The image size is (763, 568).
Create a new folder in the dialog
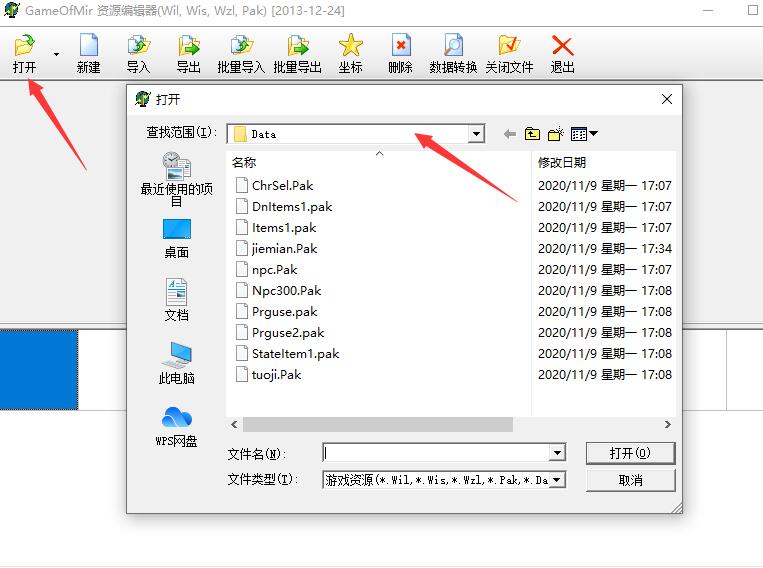556,133
